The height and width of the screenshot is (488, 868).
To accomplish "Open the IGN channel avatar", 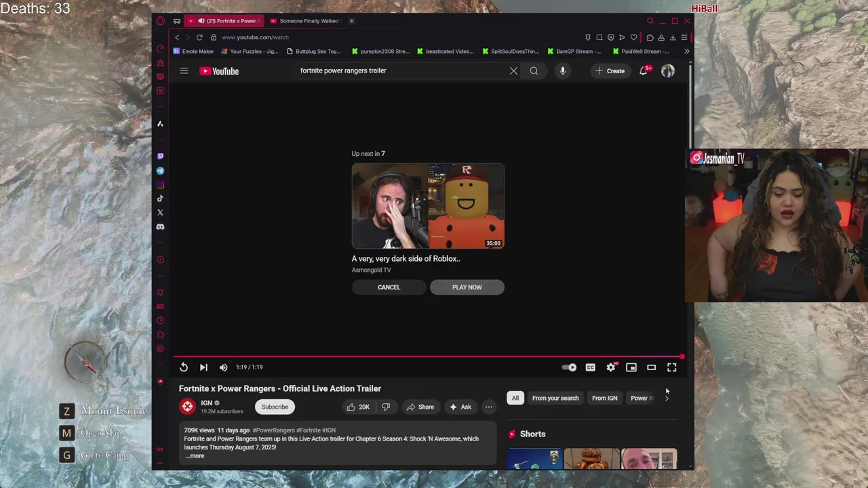I will [x=187, y=406].
